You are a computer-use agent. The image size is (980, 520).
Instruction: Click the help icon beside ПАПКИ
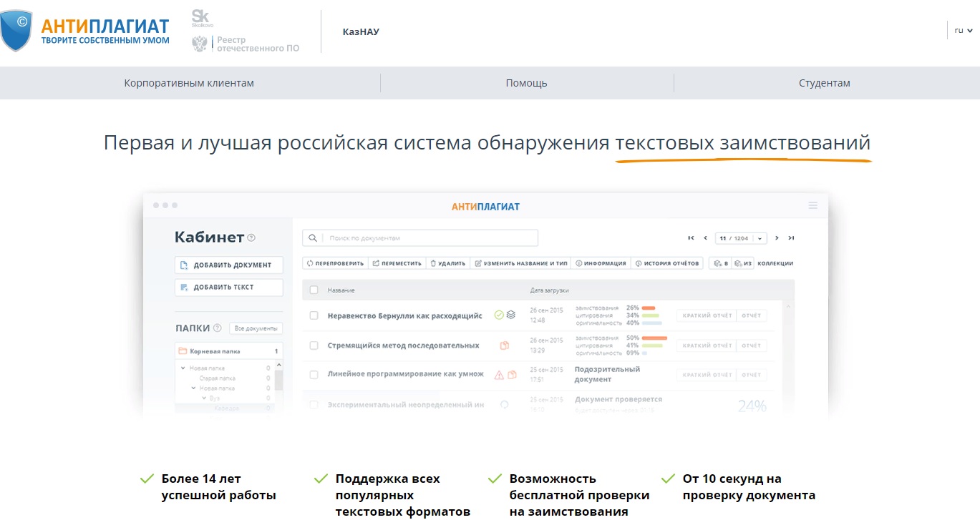[x=218, y=328]
